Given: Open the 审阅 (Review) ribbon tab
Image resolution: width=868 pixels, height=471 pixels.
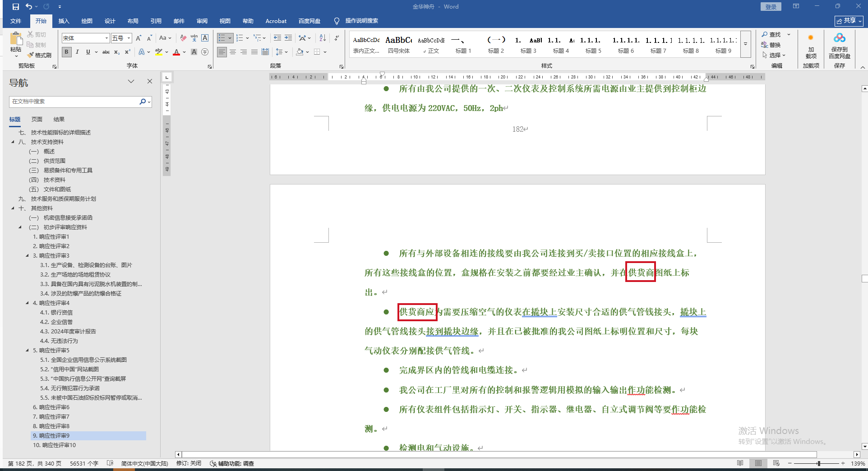Looking at the screenshot, I should [x=202, y=21].
